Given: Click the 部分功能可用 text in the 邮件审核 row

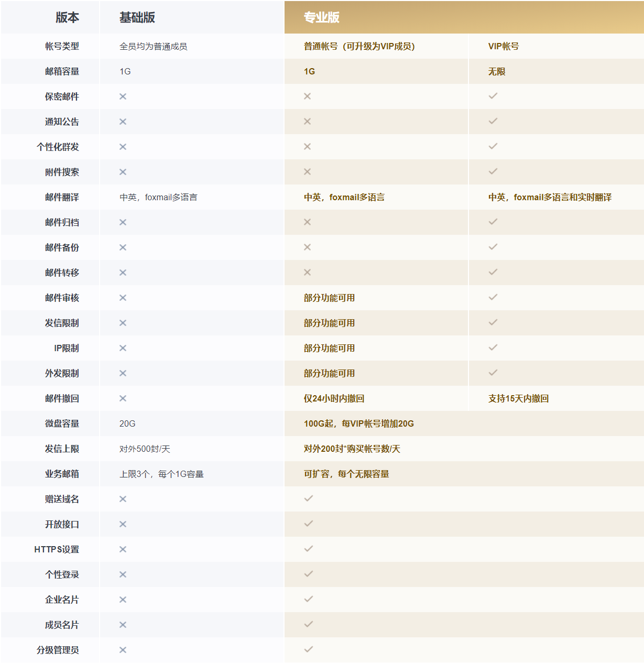Looking at the screenshot, I should pyautogui.click(x=329, y=298).
